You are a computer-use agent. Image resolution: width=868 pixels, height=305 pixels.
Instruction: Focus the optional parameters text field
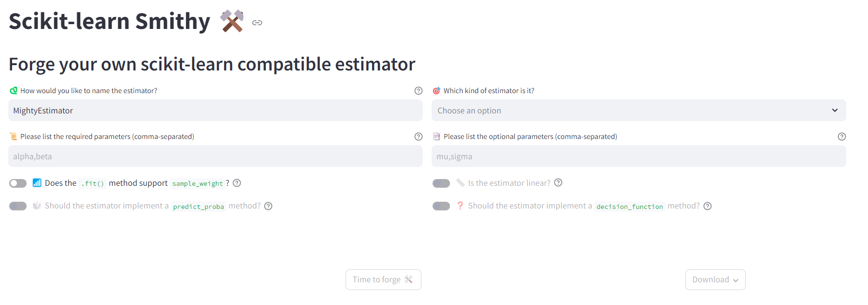tap(638, 156)
